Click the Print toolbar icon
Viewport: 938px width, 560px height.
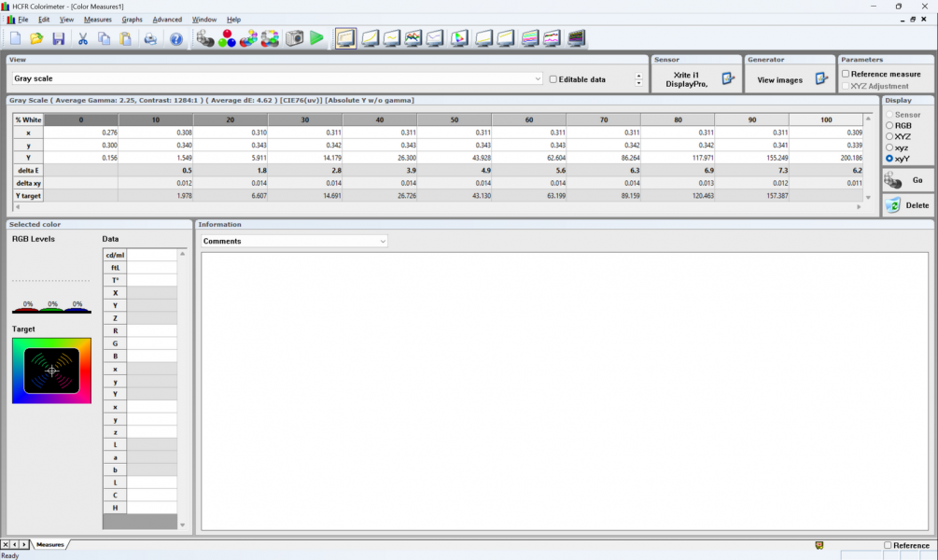tap(149, 38)
